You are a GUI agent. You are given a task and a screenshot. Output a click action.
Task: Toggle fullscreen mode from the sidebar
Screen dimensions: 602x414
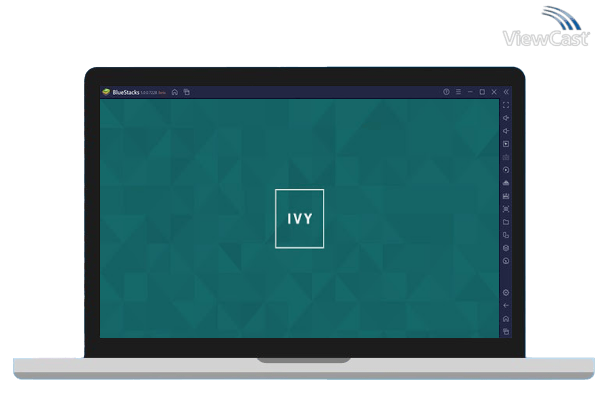506,105
